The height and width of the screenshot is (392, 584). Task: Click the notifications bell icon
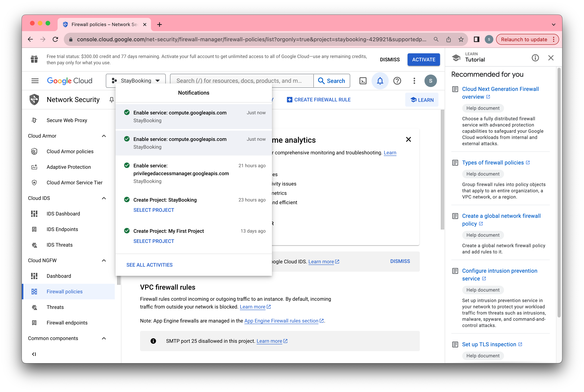[x=380, y=81]
